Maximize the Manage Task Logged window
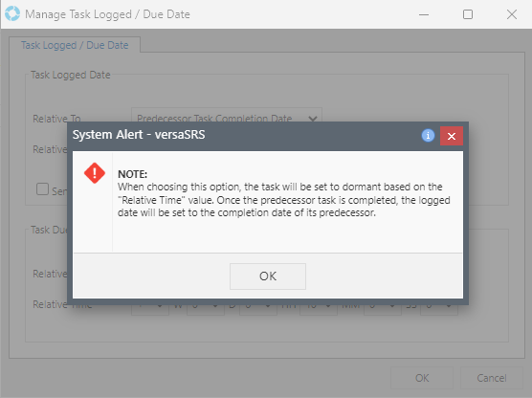Screen dimensions: 532x398 click(x=468, y=14)
